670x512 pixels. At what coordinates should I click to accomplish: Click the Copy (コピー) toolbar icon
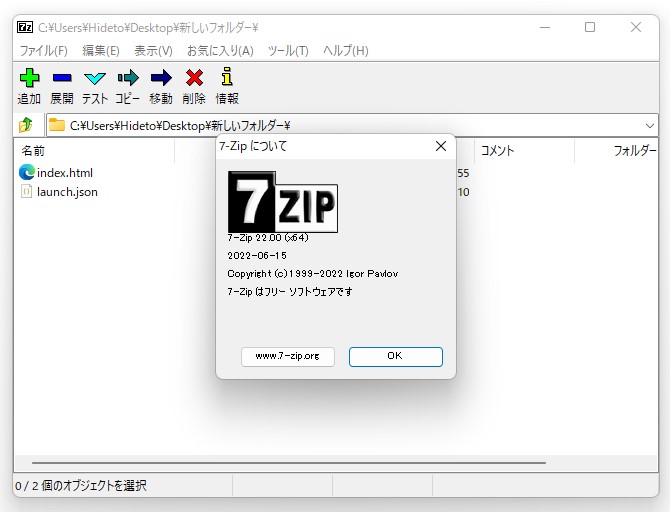128,78
